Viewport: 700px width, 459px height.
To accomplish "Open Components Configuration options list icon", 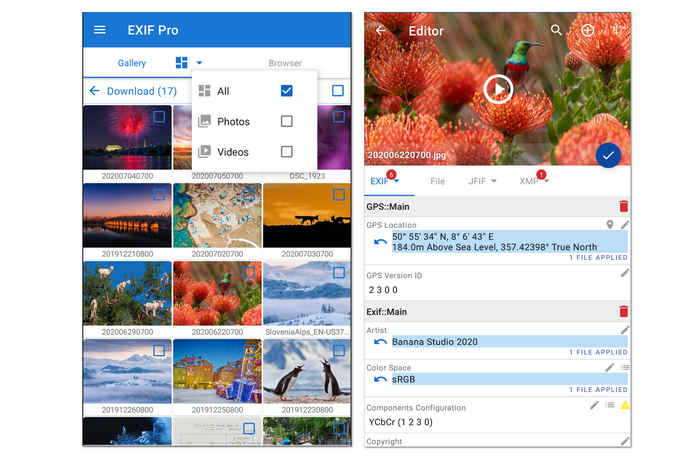I will tap(610, 405).
